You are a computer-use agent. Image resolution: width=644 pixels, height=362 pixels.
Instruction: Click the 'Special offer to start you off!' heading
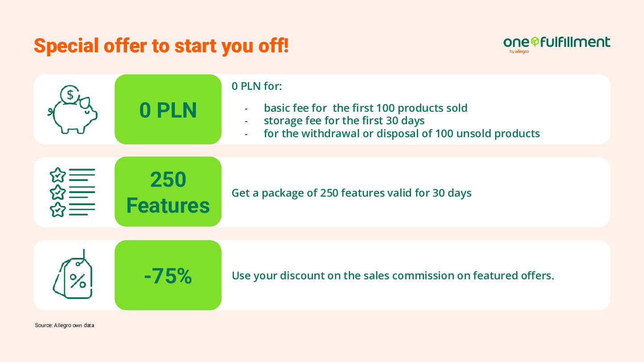click(161, 46)
